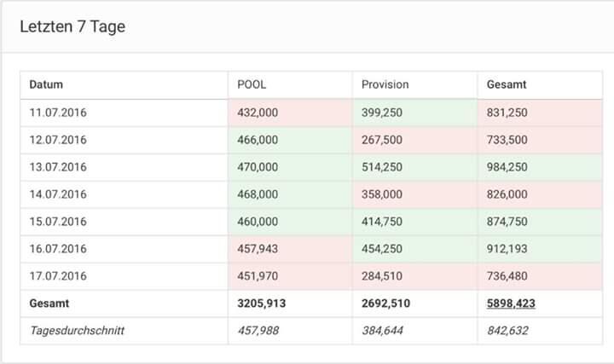Click average POOL value 457,988

coord(258,331)
